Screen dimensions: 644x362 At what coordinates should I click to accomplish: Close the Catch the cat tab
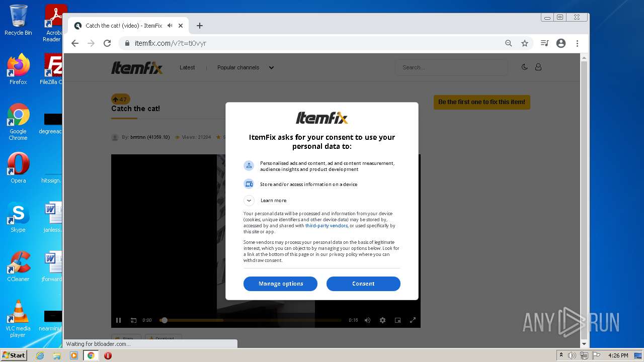(181, 26)
